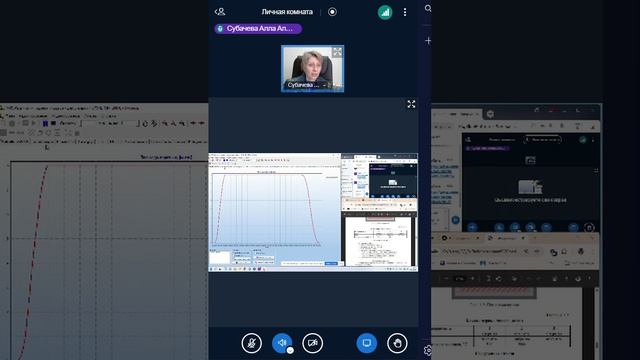
Task: Click the shared screen presentation view
Action: pos(313,212)
